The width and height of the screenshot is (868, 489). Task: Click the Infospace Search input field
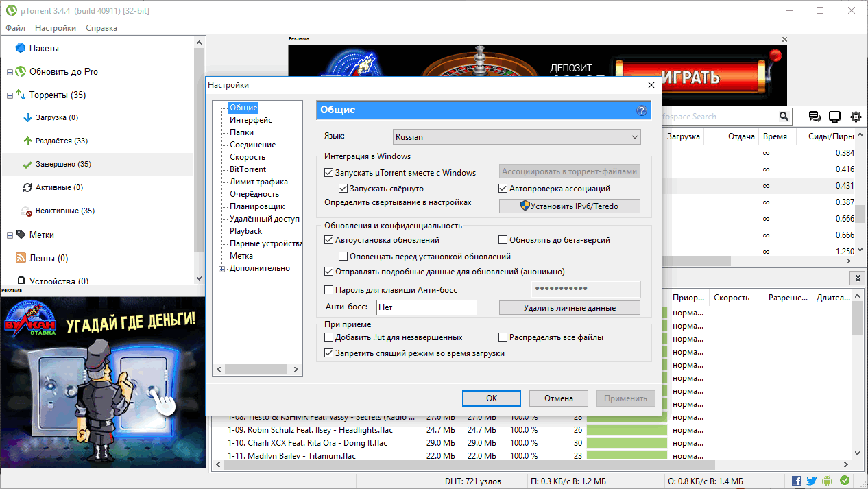[x=719, y=117]
